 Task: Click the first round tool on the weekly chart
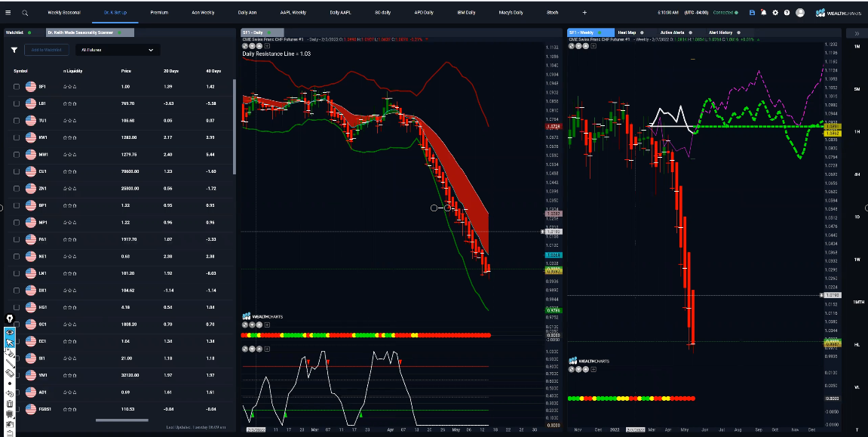click(x=572, y=46)
